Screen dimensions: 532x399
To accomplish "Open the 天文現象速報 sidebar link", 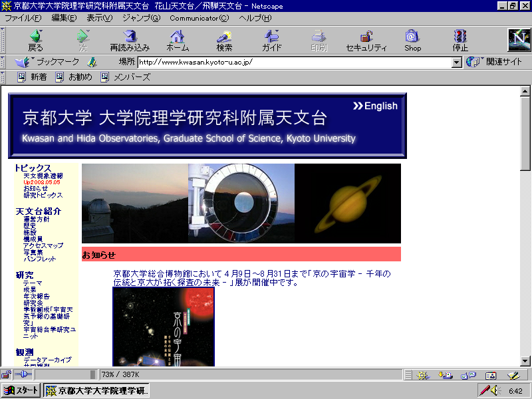I will tap(43, 176).
